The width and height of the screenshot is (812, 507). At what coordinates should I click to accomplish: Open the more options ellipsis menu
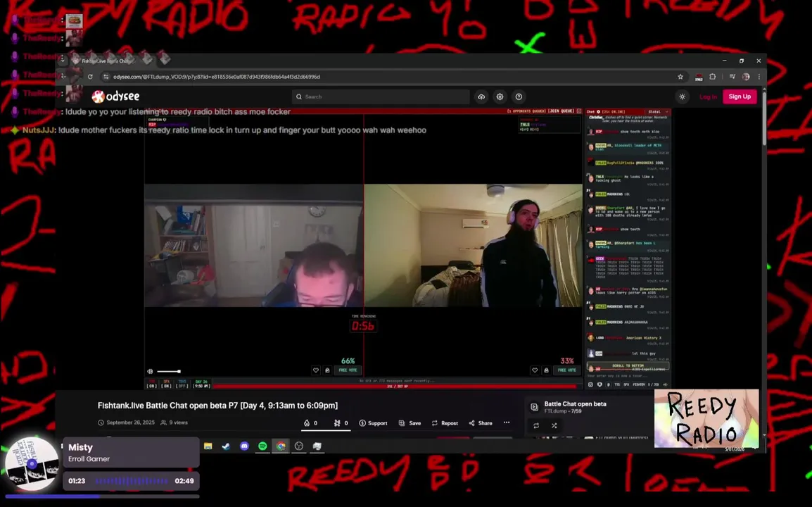pos(507,423)
